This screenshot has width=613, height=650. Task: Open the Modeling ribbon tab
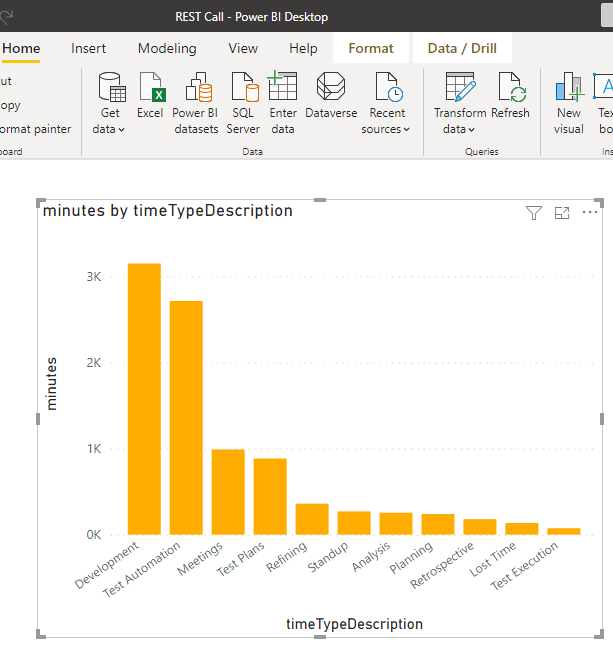click(x=167, y=48)
